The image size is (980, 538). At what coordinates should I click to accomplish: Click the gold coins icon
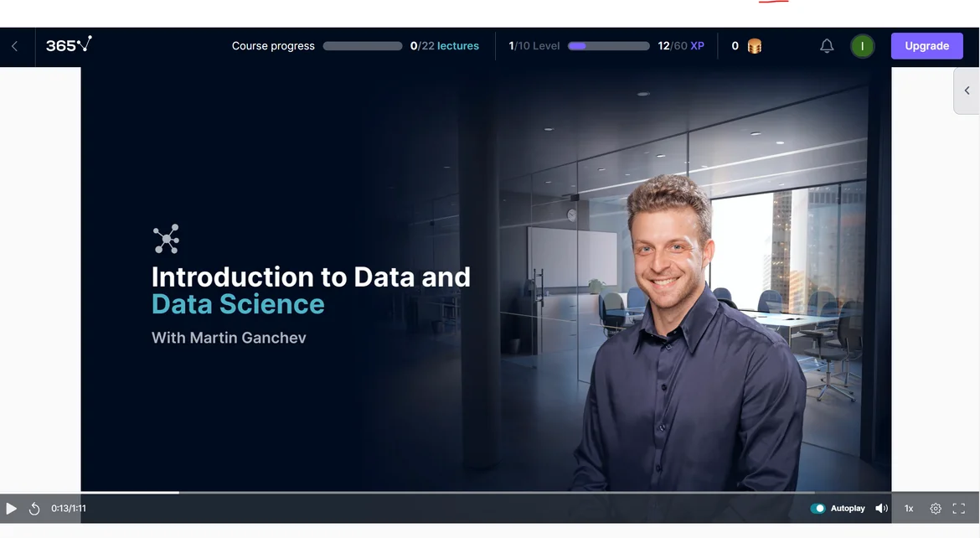pos(754,46)
